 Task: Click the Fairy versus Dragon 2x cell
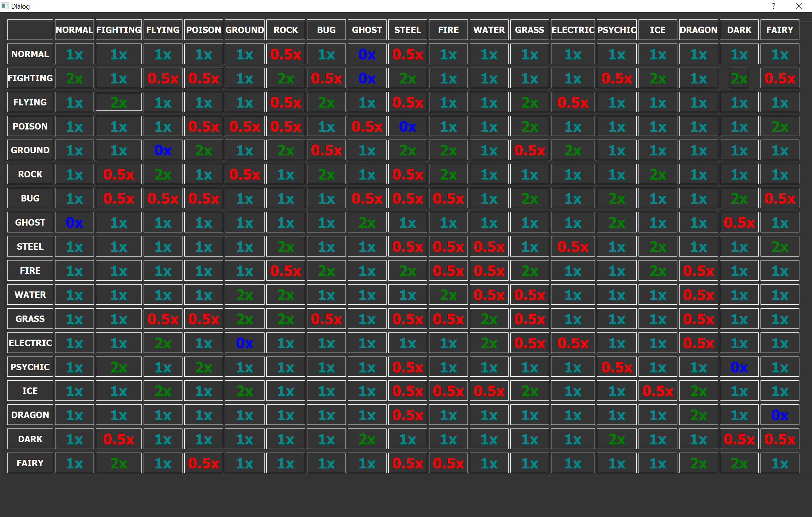tap(698, 463)
